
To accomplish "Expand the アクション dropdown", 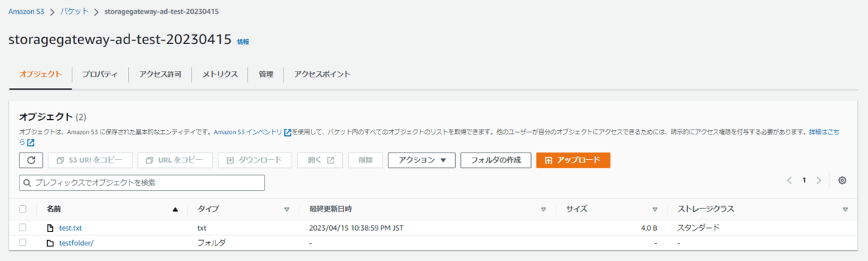I will [x=422, y=160].
